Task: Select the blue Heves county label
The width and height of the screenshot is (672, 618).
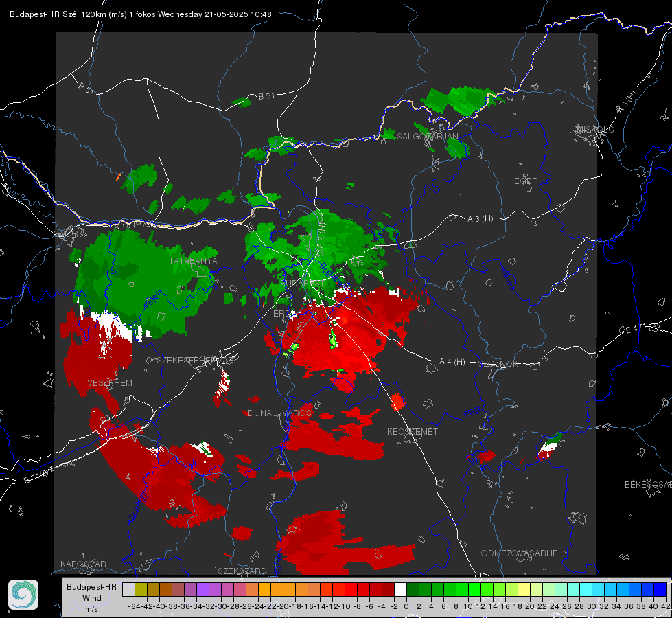Action: (507, 279)
